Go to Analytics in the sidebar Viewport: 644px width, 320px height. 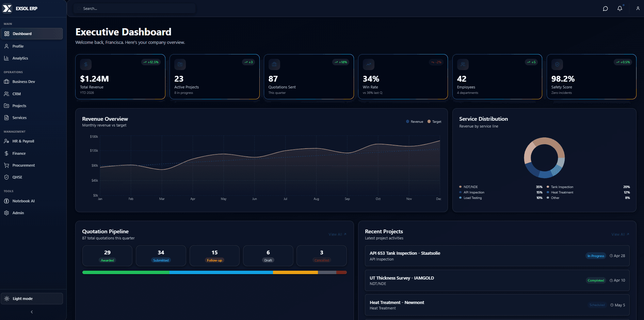32,58
